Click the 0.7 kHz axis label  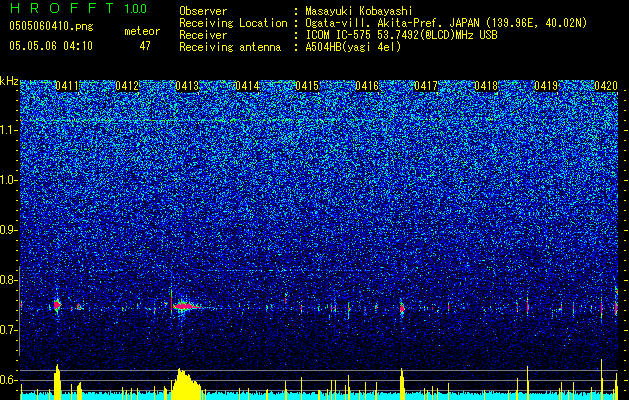[x=9, y=330]
